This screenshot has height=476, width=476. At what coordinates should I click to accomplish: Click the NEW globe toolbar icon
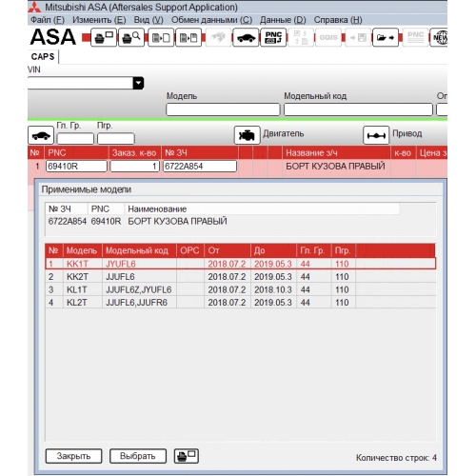click(439, 37)
